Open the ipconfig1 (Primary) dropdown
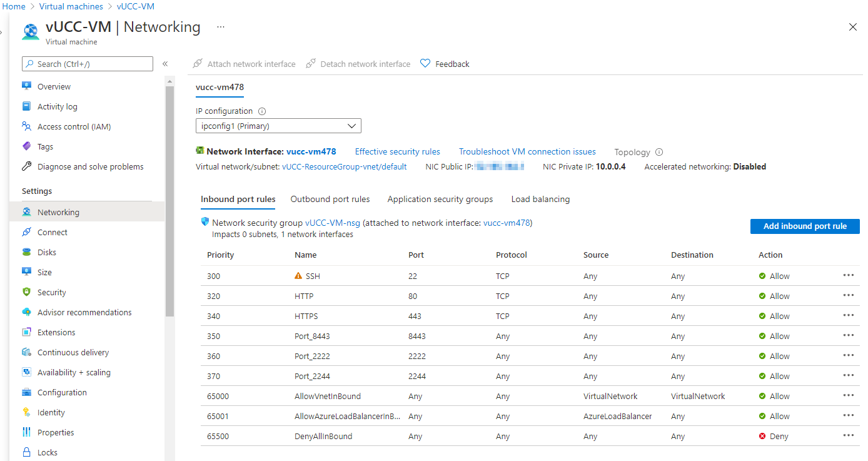Viewport: 868px width, 461px height. [x=278, y=126]
